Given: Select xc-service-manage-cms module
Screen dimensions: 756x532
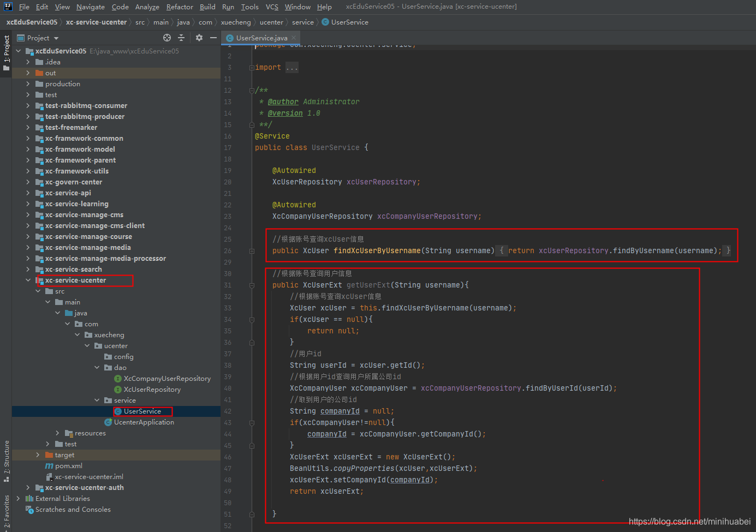Looking at the screenshot, I should 84,214.
